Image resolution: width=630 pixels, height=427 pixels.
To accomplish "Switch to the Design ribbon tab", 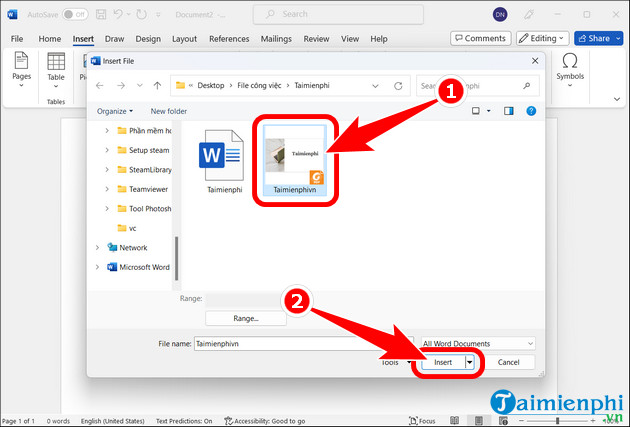I will pos(148,39).
